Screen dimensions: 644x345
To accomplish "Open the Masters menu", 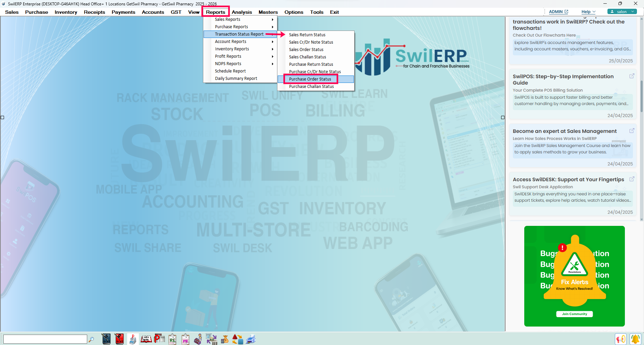I will pyautogui.click(x=268, y=12).
